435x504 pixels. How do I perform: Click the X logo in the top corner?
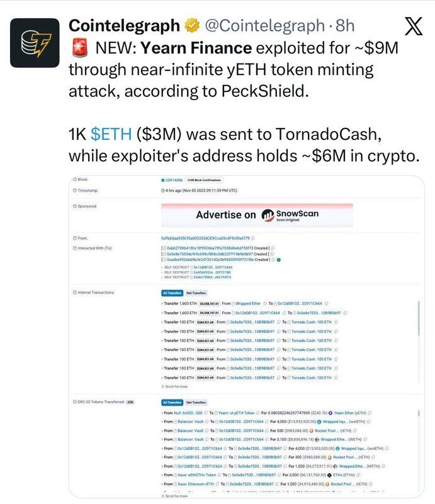tap(414, 26)
